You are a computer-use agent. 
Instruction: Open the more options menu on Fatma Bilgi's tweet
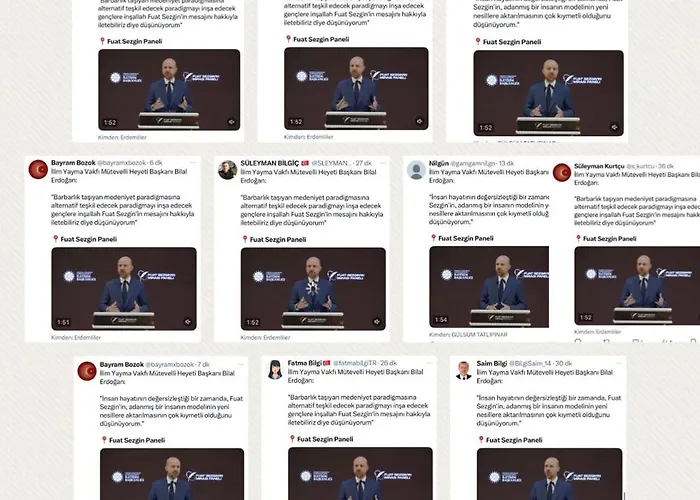tap(429, 363)
